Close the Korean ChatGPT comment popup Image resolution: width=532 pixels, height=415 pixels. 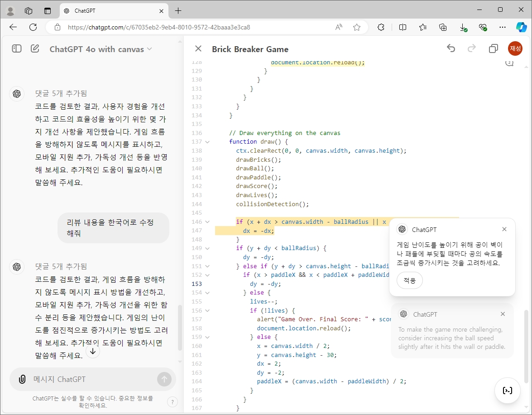click(504, 229)
